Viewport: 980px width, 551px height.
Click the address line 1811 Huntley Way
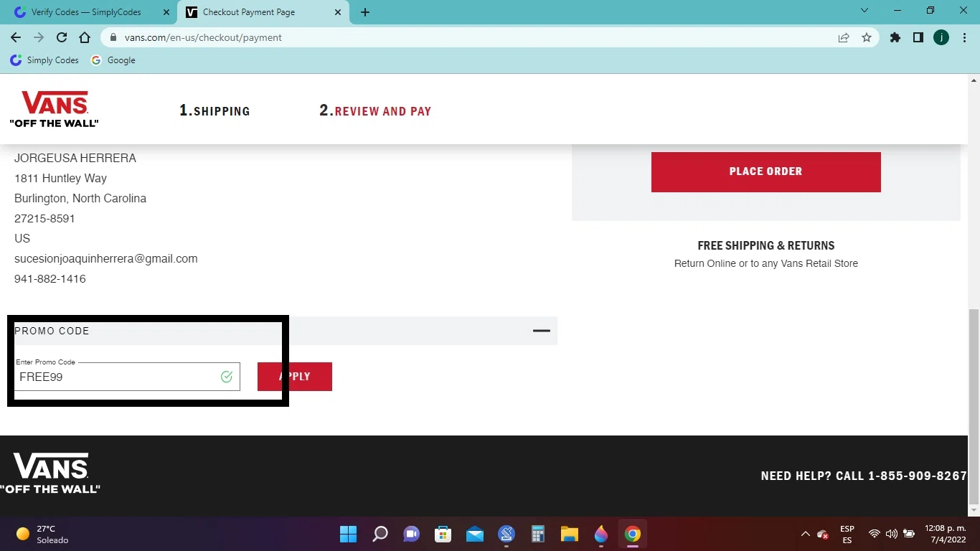(60, 178)
